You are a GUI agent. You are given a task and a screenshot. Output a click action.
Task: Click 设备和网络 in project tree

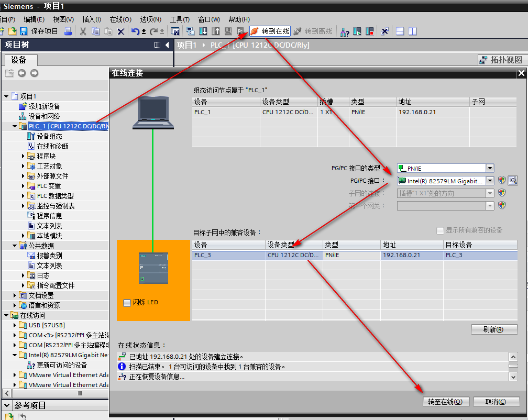point(44,116)
